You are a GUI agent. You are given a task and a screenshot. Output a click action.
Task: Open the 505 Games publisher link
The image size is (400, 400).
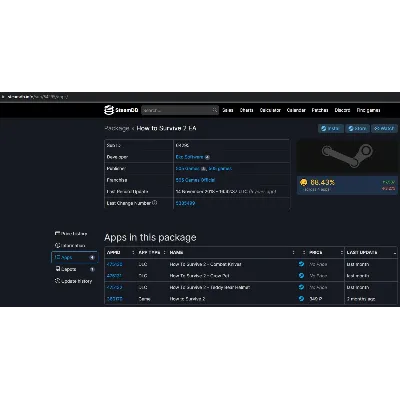(x=188, y=169)
